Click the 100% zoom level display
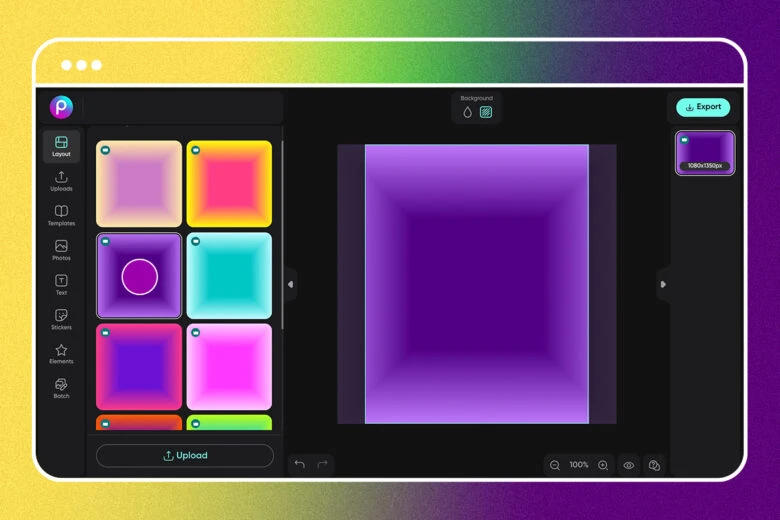 [579, 465]
